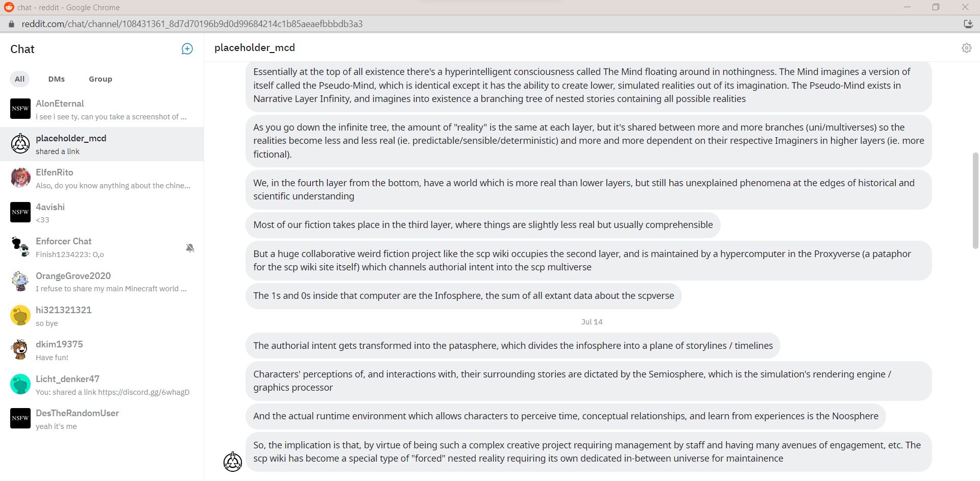Switch to the Group tab
This screenshot has width=980, height=481.
pos(100,79)
